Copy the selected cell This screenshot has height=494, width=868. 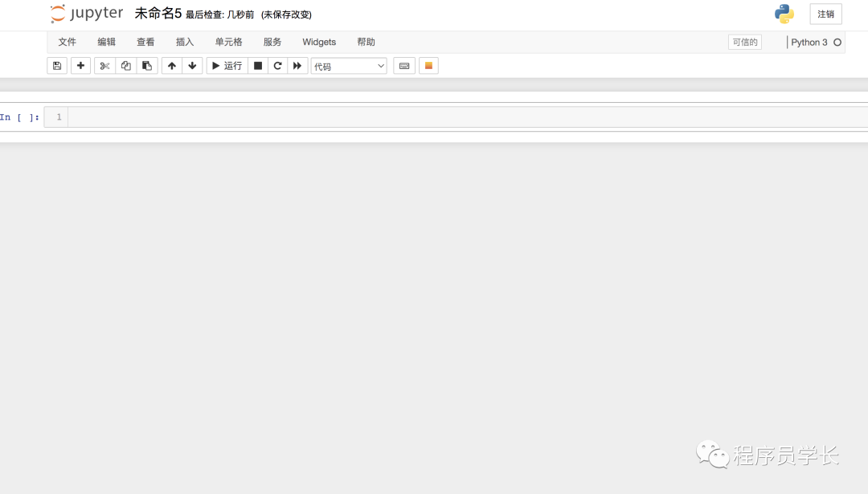(x=125, y=66)
